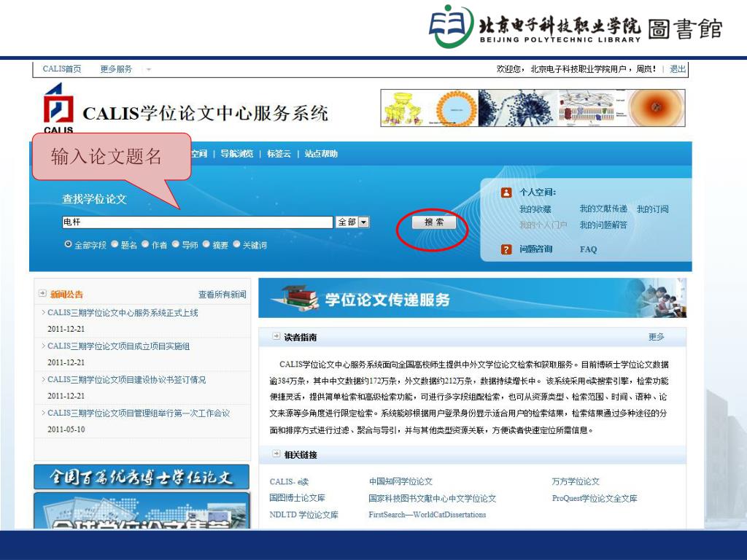Image resolution: width=747 pixels, height=560 pixels.
Task: Open 我的个人门户 link
Action: click(543, 225)
